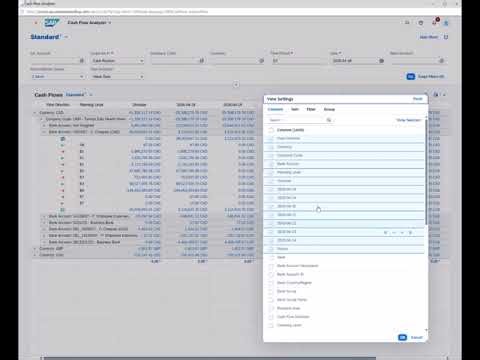Switch to the Filter tab
480x360 pixels.
point(311,109)
